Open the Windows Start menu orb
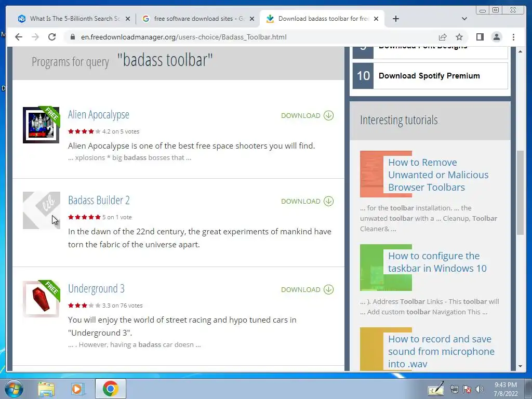 pyautogui.click(x=14, y=389)
